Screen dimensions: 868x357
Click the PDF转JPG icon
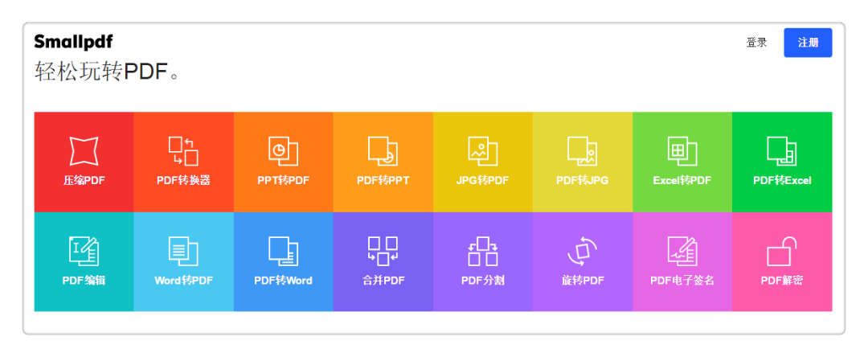[582, 150]
